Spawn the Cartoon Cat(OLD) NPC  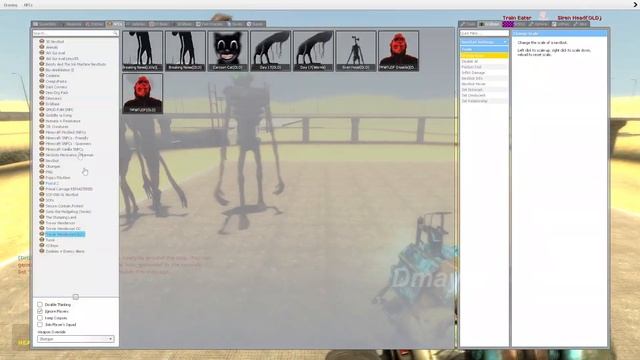coord(228,51)
